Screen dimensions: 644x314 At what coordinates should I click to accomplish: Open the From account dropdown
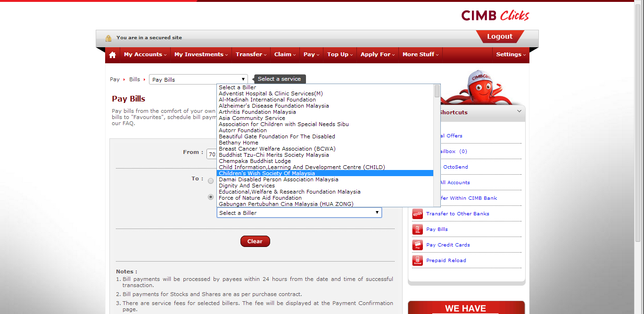(211, 154)
